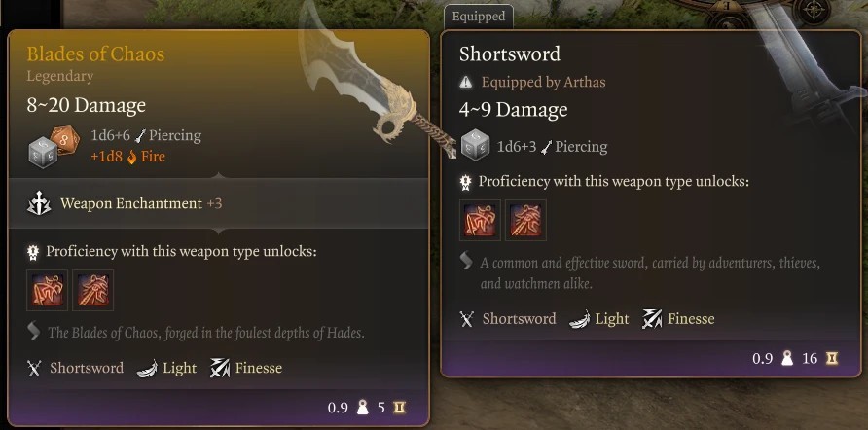Click first weapon action icon in Shortsword tooltip
This screenshot has height=430, width=868.
click(480, 220)
